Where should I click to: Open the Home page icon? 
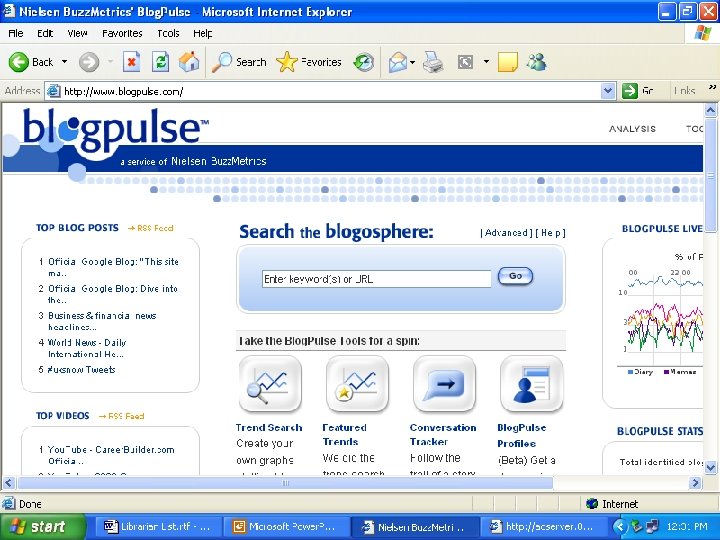[189, 62]
